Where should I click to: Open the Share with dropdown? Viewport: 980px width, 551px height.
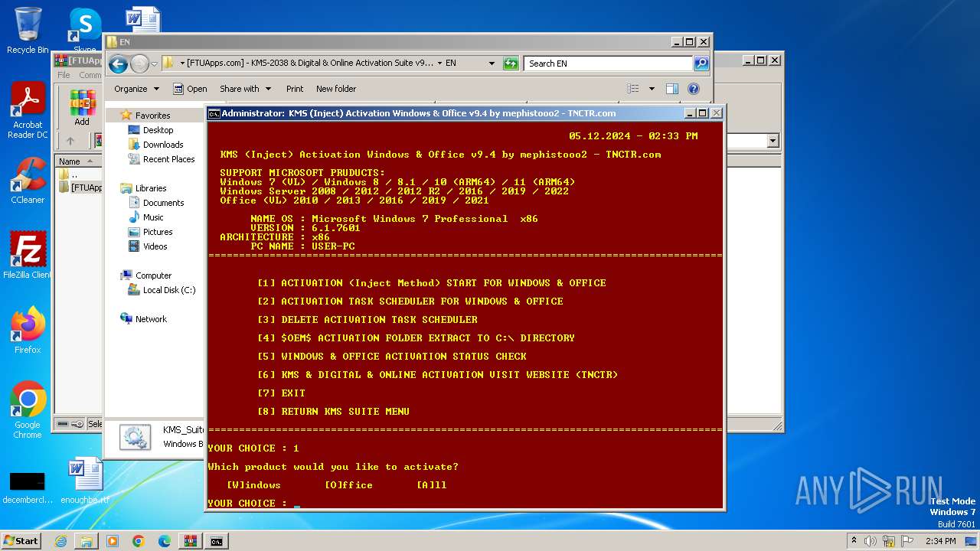click(x=246, y=89)
